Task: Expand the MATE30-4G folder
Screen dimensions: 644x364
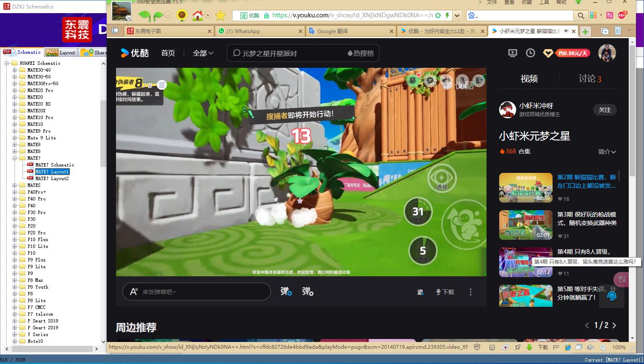Action: pos(14,70)
